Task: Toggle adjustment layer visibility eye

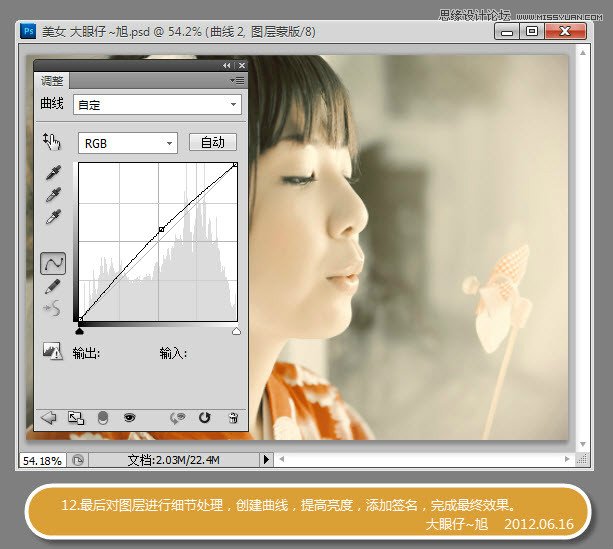Action: (x=129, y=418)
